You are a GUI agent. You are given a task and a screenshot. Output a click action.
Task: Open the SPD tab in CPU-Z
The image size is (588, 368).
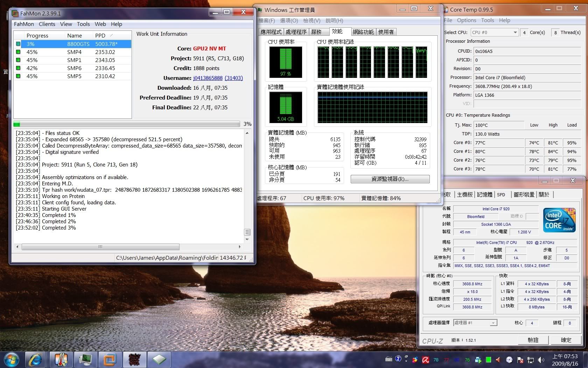pos(501,195)
